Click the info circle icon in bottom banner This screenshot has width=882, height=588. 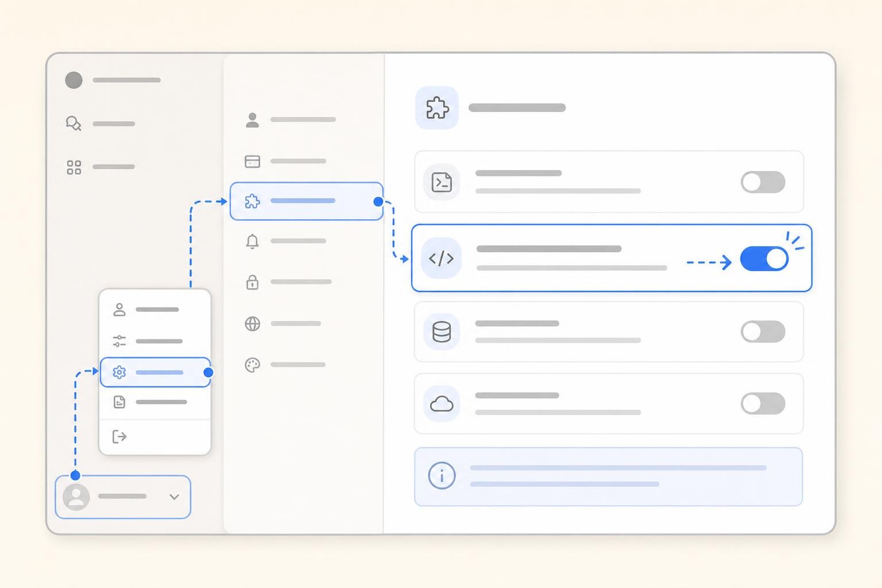coord(442,475)
